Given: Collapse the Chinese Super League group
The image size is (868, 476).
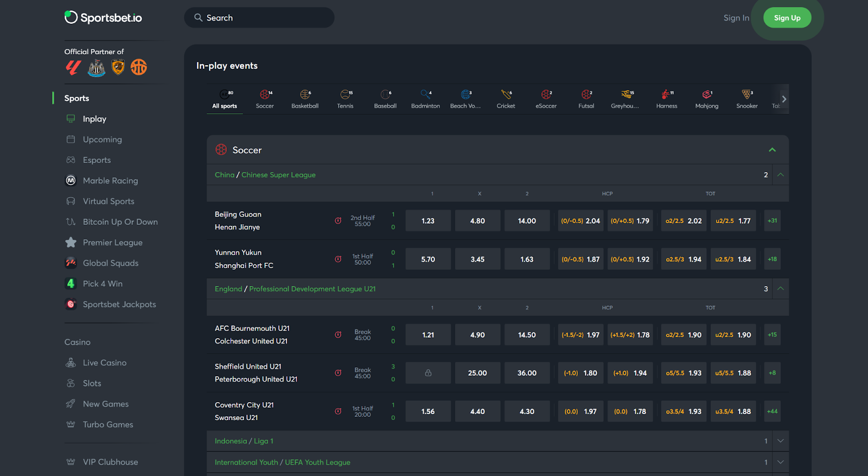Looking at the screenshot, I should [781, 175].
